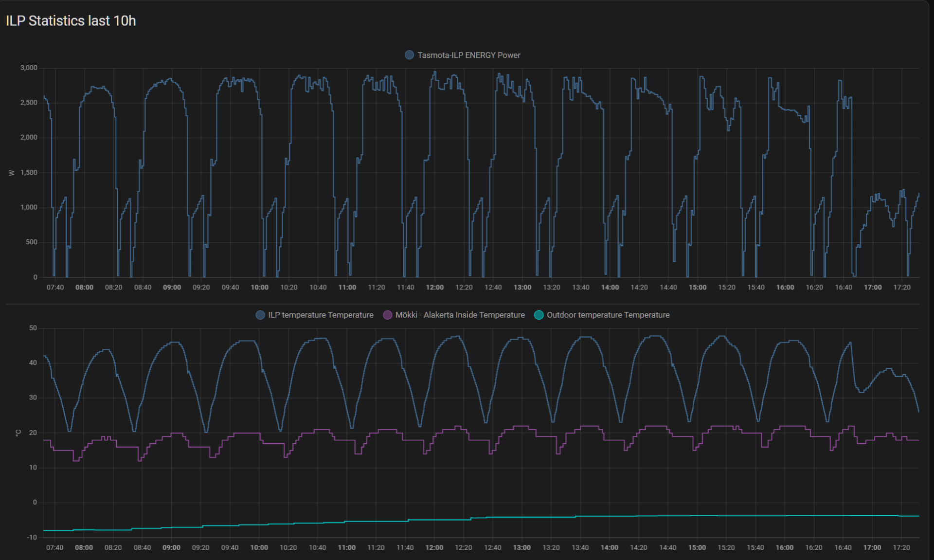Click 17:00 on the temperature chart axis

[872, 547]
